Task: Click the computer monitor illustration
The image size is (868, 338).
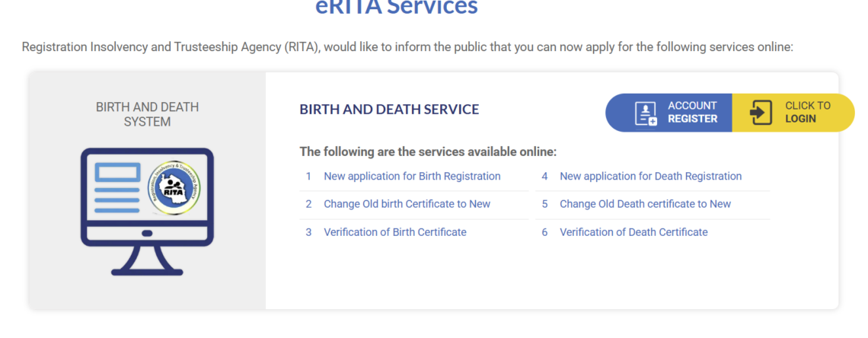Action: click(x=147, y=211)
